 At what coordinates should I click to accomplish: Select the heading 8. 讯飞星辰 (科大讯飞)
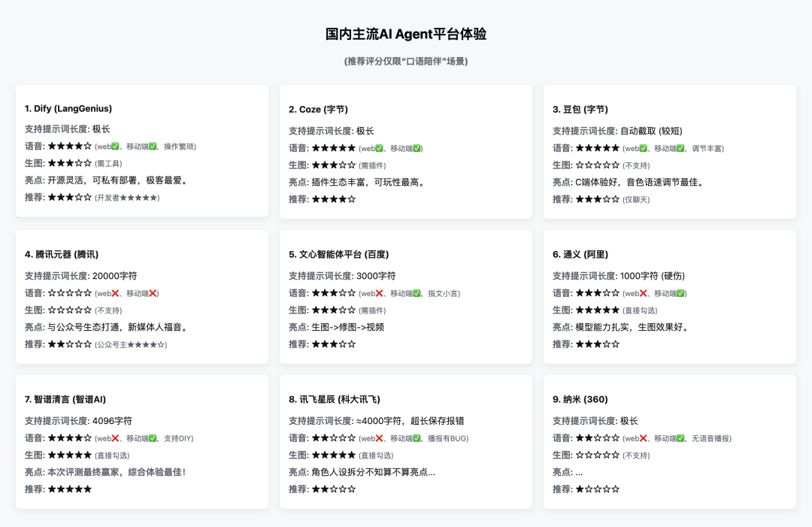click(335, 399)
